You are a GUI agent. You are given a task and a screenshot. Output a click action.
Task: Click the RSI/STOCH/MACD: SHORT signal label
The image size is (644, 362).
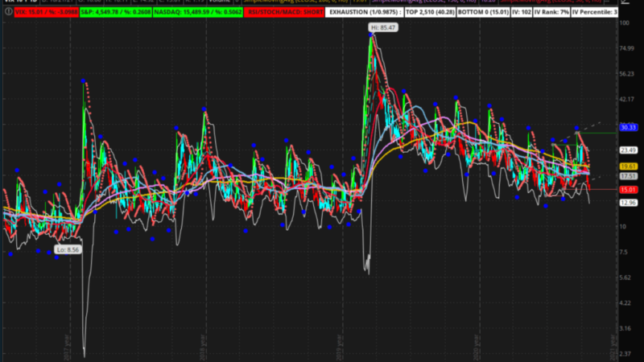coord(286,12)
